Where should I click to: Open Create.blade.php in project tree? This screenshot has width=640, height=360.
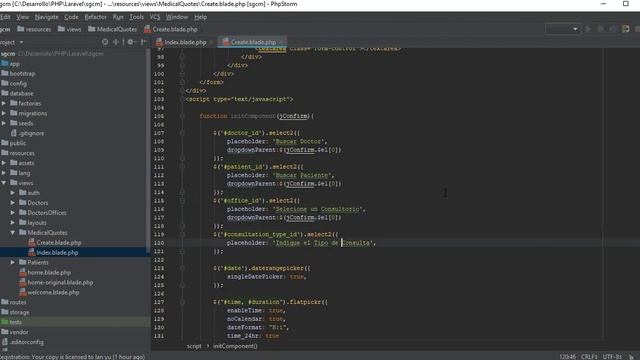(x=55, y=243)
